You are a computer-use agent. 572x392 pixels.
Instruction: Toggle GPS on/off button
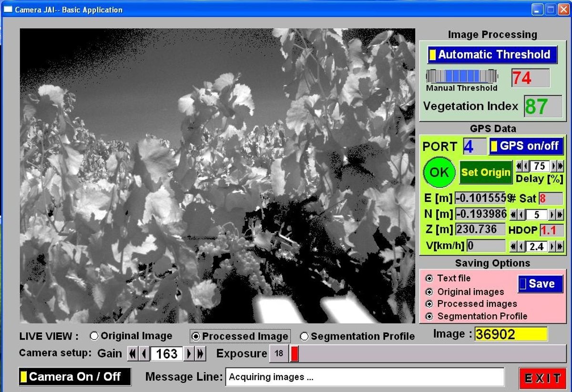coord(526,146)
